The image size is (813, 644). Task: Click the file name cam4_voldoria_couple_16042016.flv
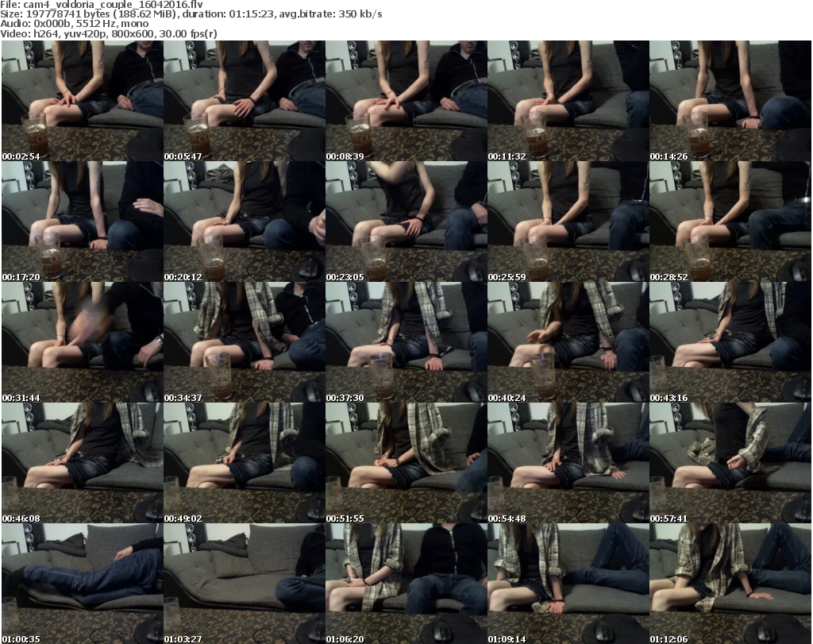pyautogui.click(x=113, y=5)
